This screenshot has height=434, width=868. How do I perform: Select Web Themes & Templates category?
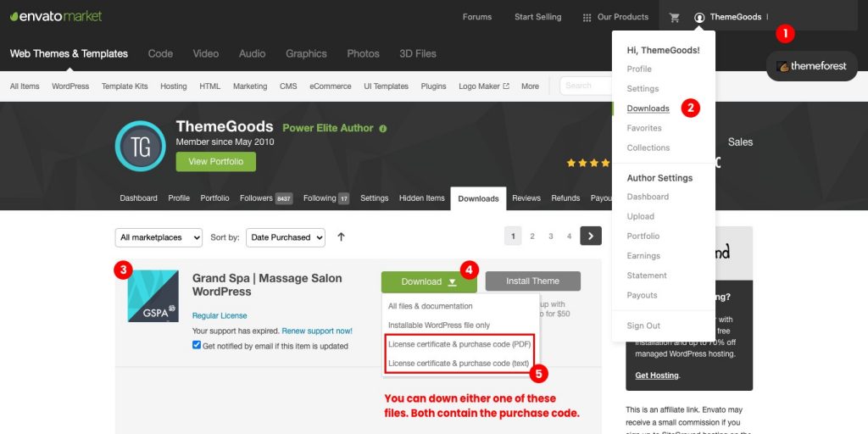point(69,53)
